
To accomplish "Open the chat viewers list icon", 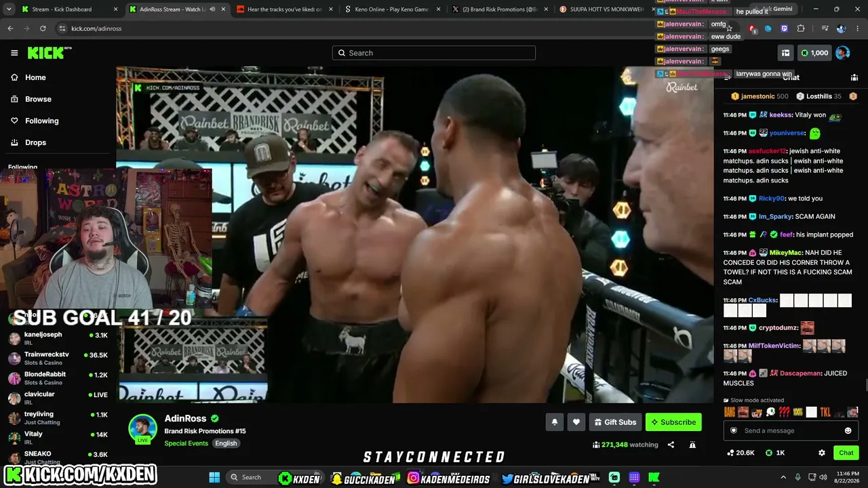I will point(854,78).
